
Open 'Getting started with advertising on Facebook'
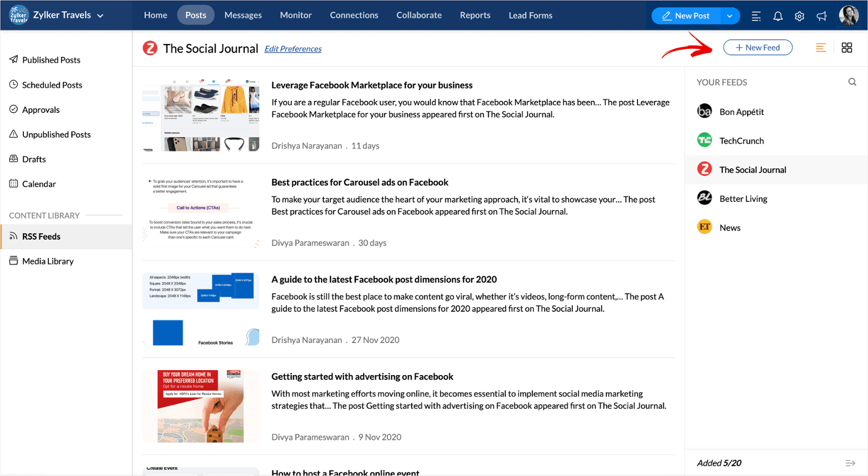click(x=362, y=377)
